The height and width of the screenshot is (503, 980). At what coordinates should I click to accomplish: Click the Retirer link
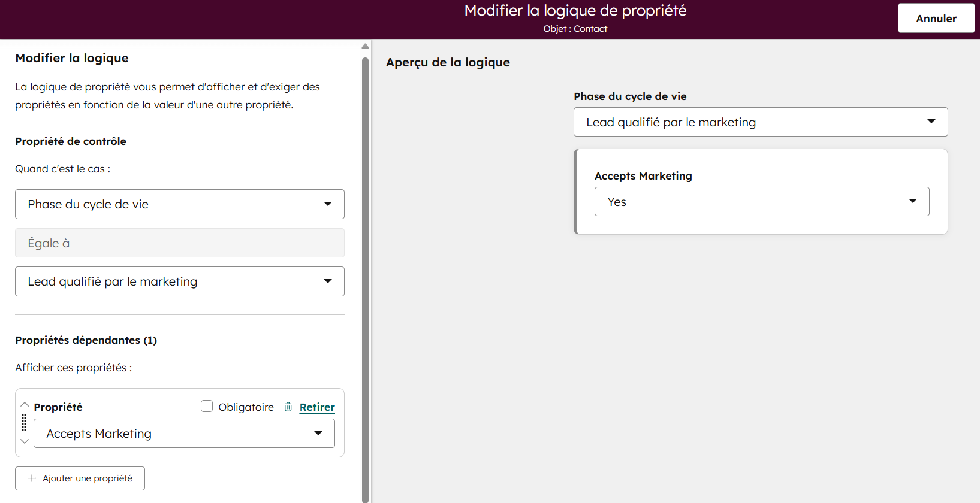pyautogui.click(x=317, y=407)
